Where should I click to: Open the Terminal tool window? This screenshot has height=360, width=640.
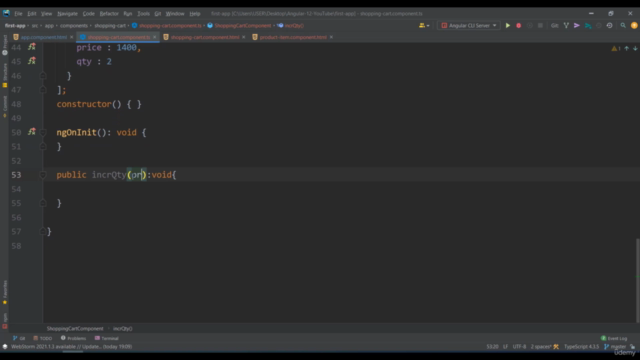click(x=107, y=338)
